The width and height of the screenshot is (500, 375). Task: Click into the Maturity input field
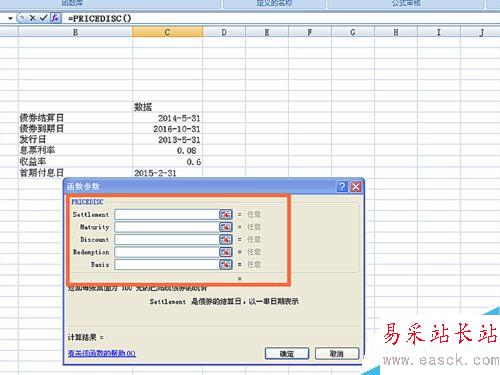tap(167, 227)
